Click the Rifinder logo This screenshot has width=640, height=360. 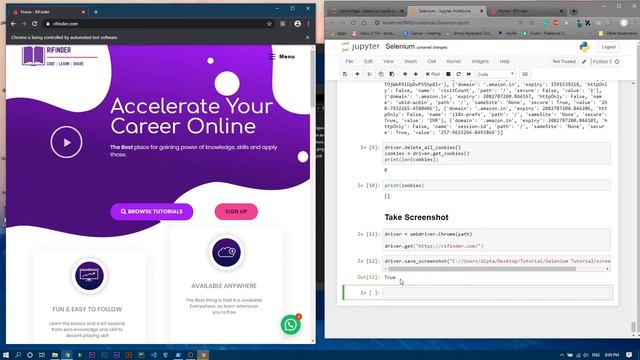point(59,56)
